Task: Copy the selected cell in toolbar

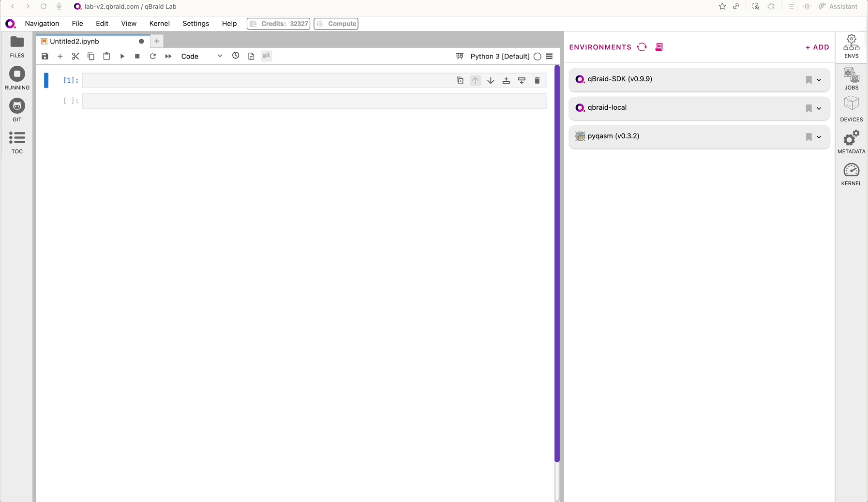Action: 91,56
